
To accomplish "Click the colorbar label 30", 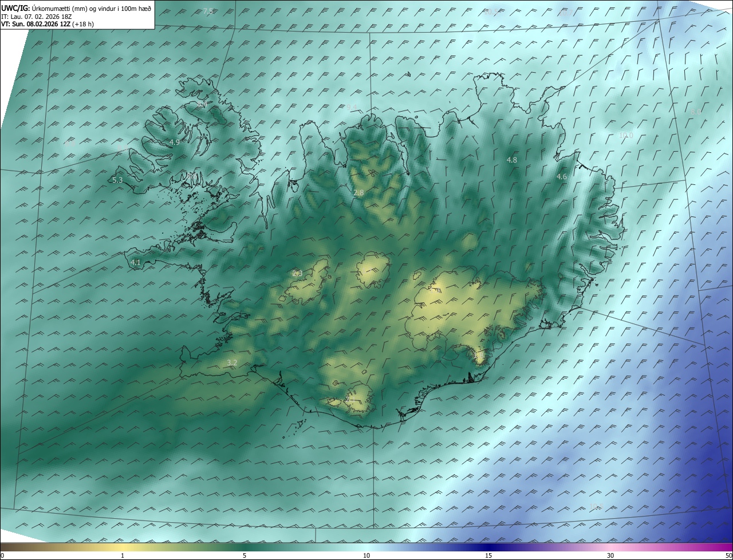I will 610,555.
